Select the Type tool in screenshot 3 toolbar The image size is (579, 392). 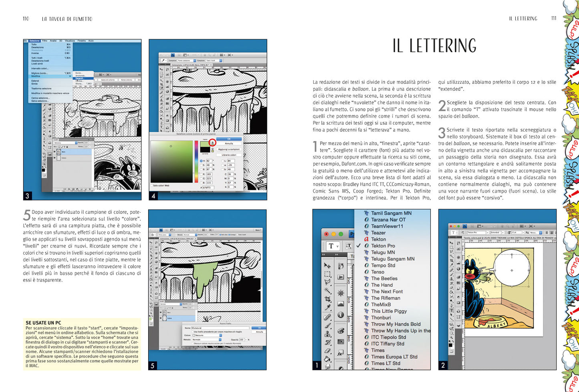click(x=44, y=142)
